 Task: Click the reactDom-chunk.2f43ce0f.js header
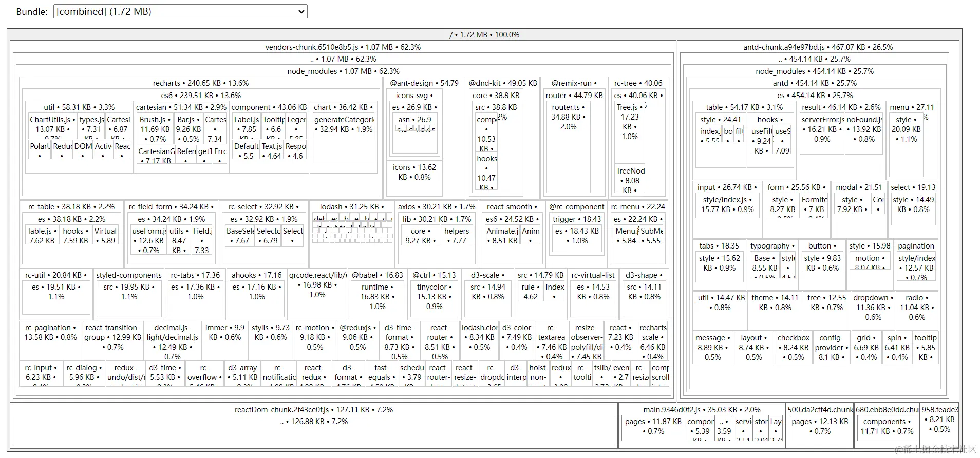pos(314,409)
